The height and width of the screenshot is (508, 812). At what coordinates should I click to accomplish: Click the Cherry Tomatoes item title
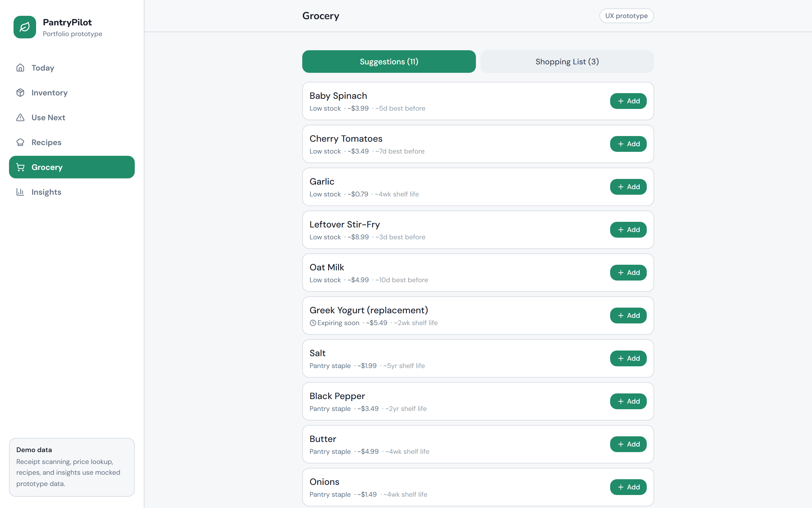click(346, 139)
